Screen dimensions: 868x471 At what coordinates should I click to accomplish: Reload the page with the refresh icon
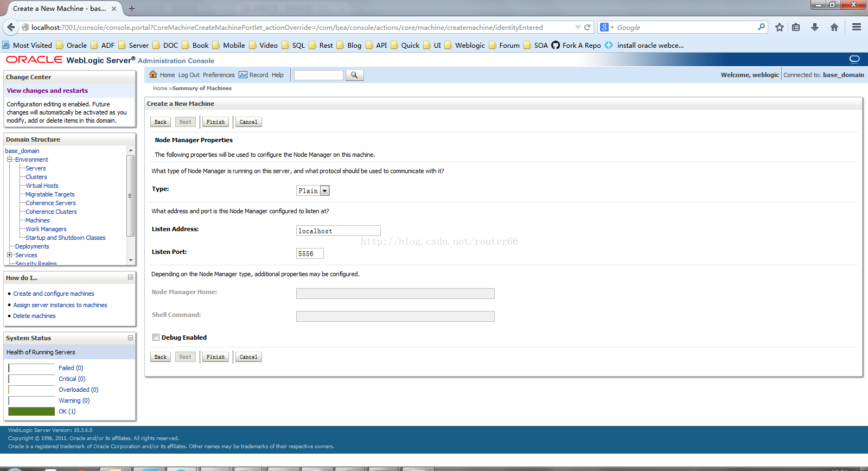(x=587, y=27)
